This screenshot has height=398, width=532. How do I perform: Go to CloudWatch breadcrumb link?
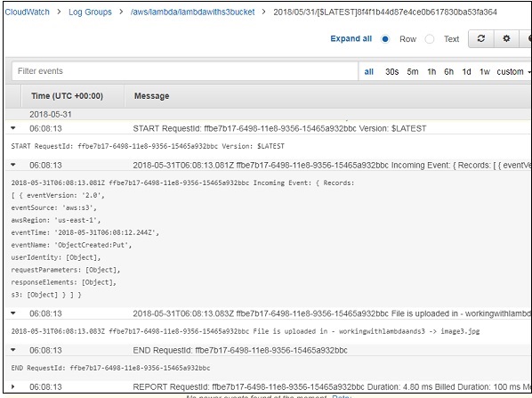point(28,12)
